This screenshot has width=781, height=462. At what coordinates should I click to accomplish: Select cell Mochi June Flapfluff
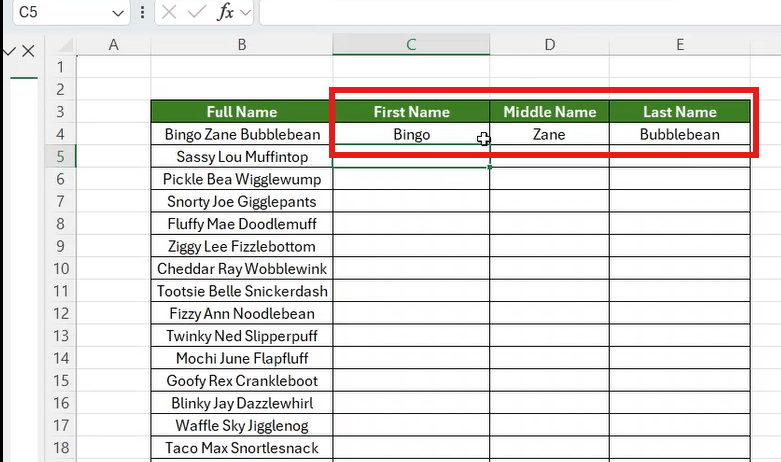pos(242,358)
